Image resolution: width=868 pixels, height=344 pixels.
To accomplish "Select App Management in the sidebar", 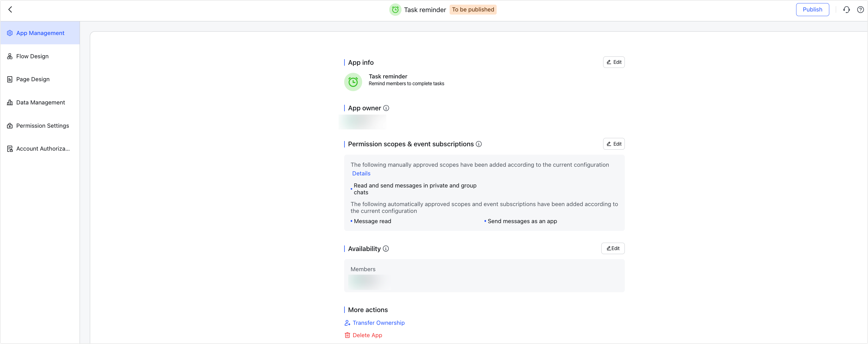I will [40, 33].
